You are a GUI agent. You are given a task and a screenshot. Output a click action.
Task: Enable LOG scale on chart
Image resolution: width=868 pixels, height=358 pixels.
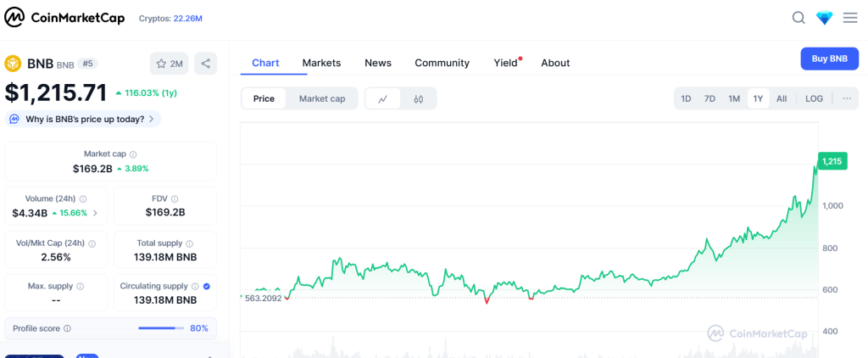click(814, 98)
